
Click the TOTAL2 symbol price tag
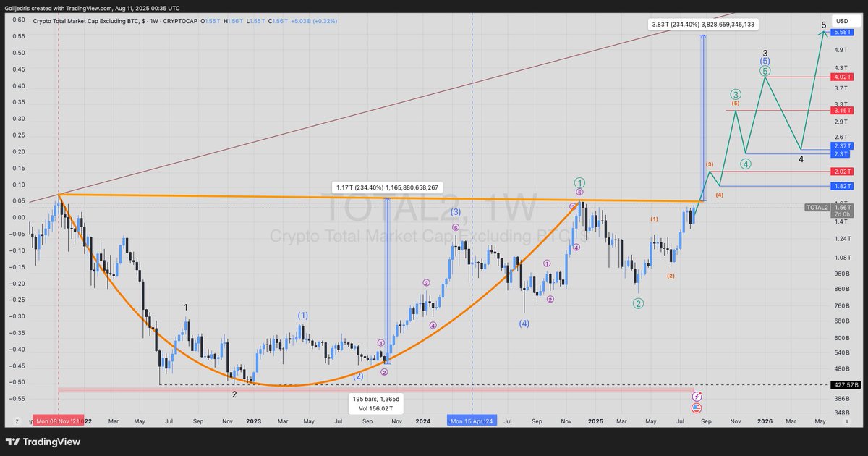[x=818, y=208]
